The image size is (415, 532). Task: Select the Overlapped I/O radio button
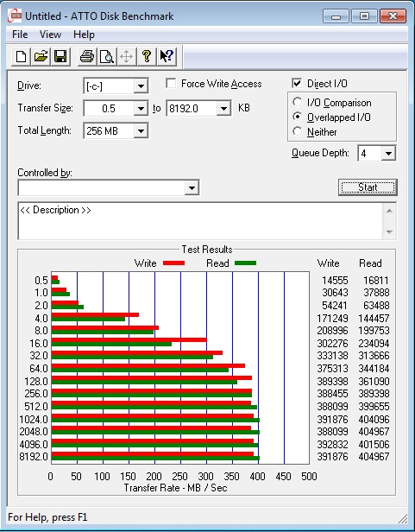pyautogui.click(x=297, y=117)
